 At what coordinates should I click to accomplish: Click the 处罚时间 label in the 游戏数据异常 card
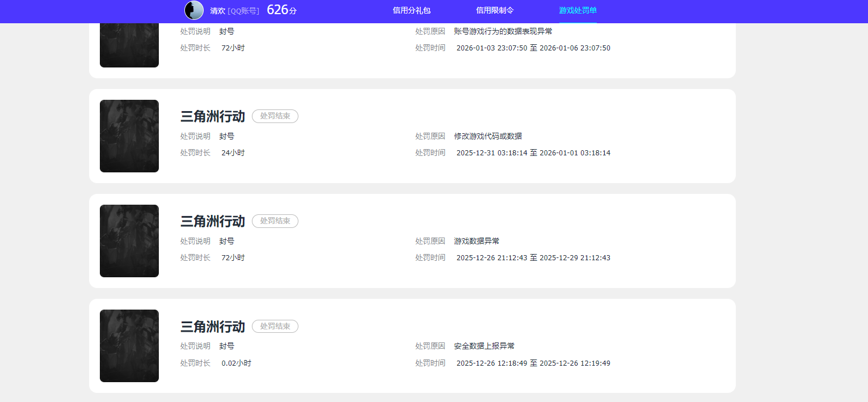[430, 257]
